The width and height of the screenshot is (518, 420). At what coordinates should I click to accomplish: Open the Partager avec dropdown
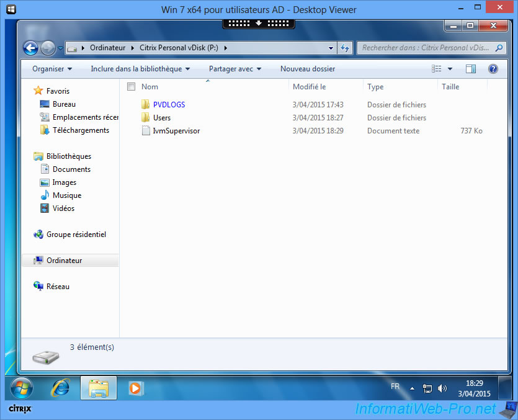coord(234,69)
